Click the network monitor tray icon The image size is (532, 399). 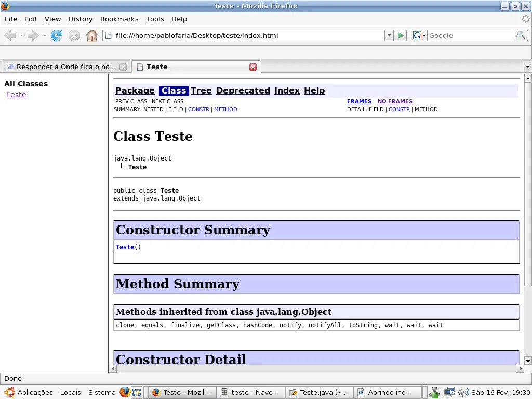449,393
